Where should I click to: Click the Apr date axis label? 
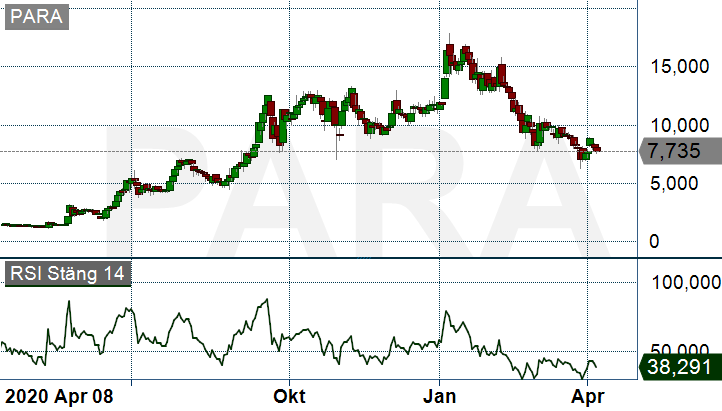pos(588,396)
